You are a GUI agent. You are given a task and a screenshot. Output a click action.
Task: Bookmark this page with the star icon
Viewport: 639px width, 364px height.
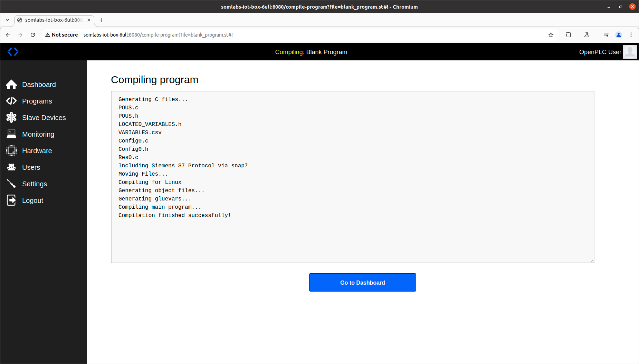point(551,35)
